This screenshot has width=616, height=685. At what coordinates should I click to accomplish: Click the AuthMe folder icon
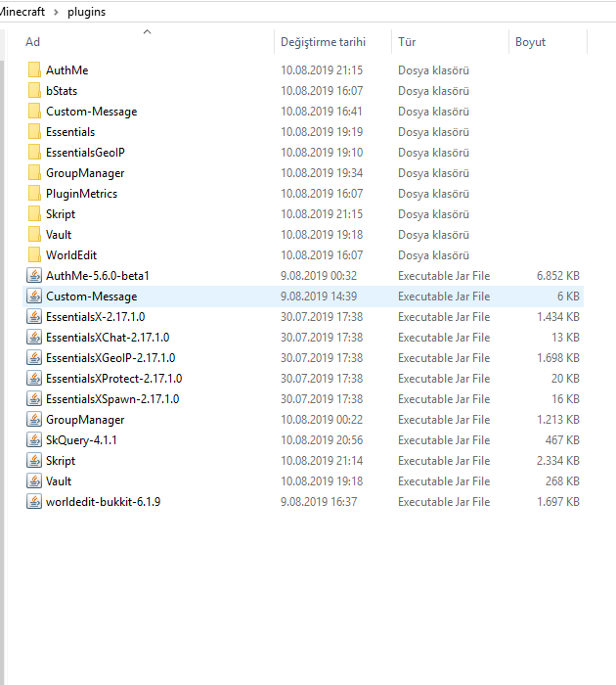(x=34, y=69)
